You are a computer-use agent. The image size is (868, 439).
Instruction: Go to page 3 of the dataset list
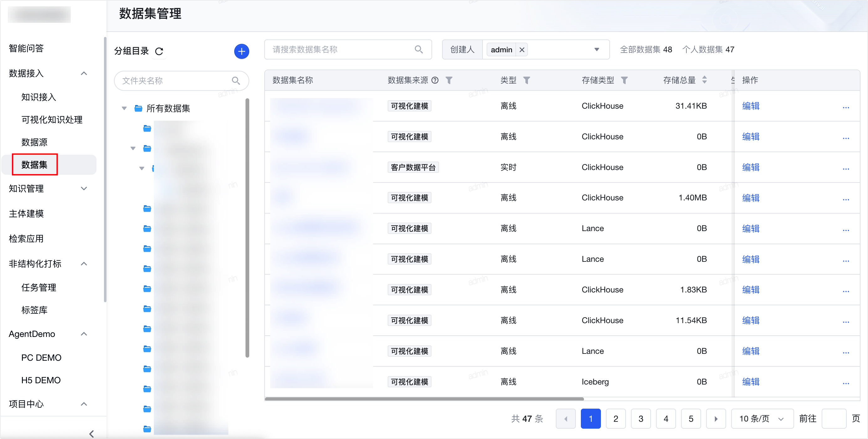pyautogui.click(x=641, y=419)
